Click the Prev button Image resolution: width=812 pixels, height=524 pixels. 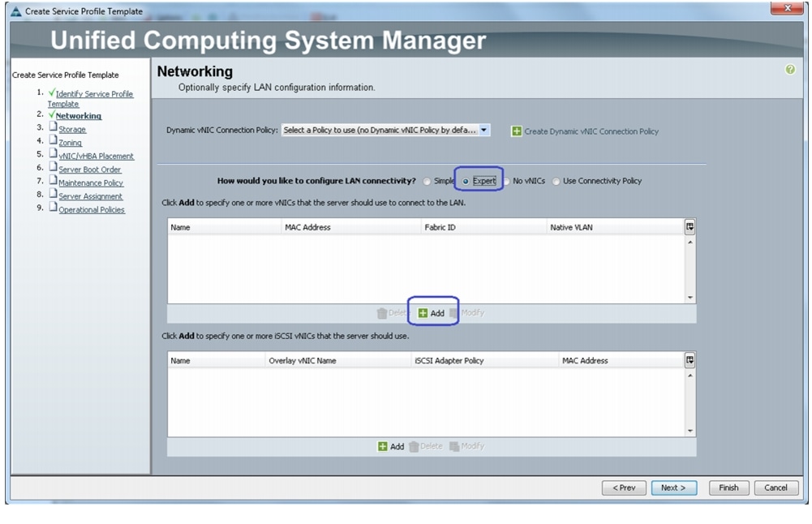tap(624, 487)
